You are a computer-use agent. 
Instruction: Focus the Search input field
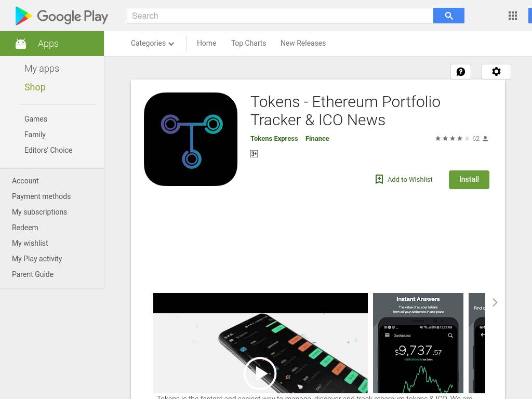[280, 16]
